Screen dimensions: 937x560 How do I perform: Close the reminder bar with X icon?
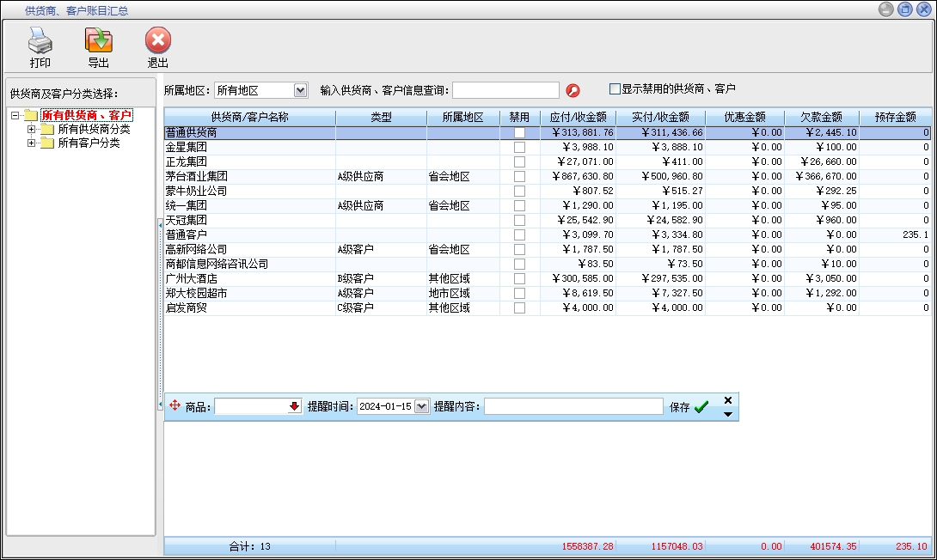727,400
